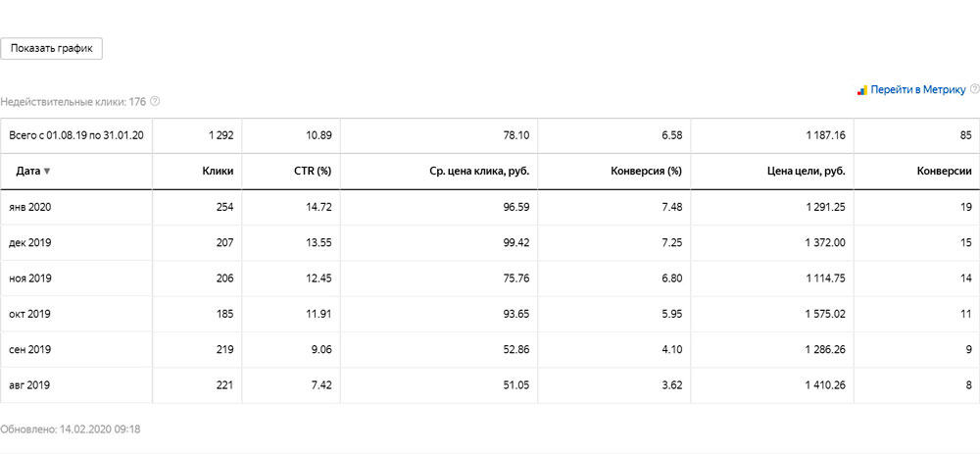Click the colorful Metrika logo icon
Image resolution: width=980 pixels, height=454 pixels.
click(862, 90)
